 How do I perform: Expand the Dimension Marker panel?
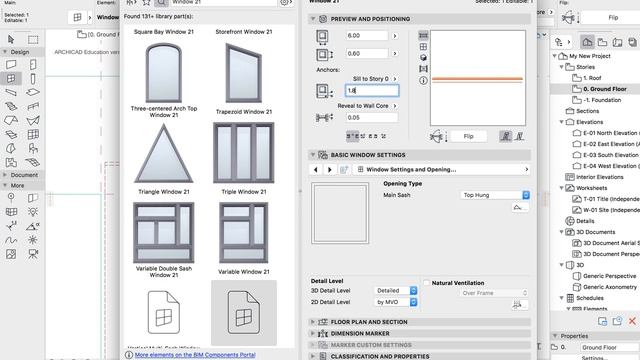coord(313,333)
